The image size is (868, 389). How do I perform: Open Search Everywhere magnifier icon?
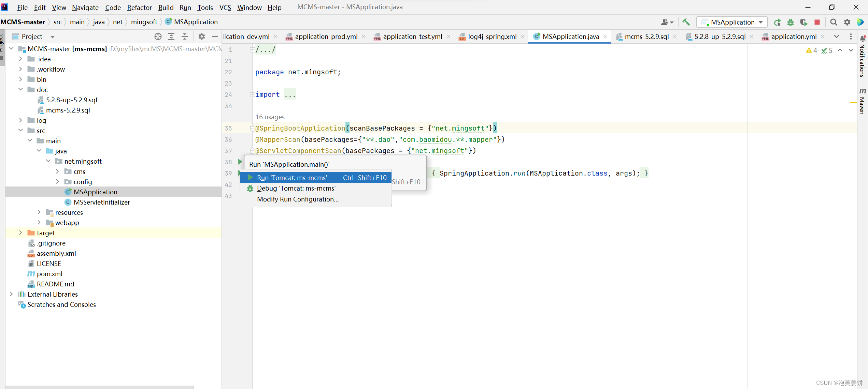pos(834,22)
